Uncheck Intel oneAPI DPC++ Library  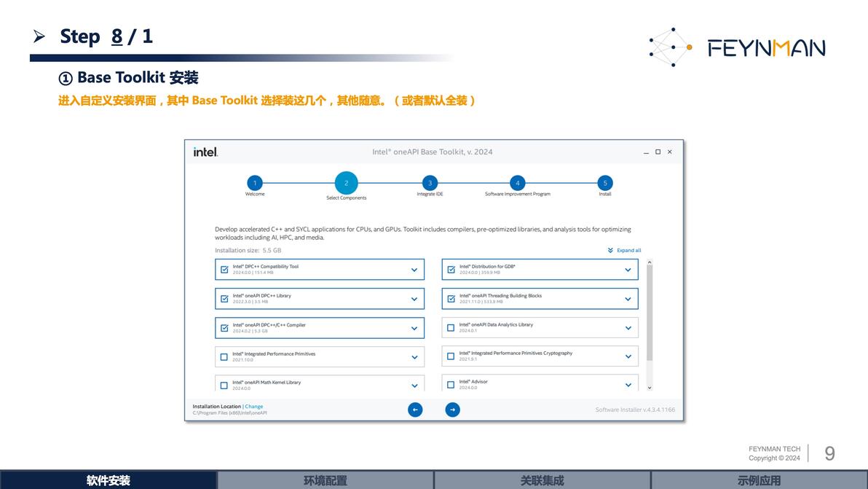pos(224,299)
